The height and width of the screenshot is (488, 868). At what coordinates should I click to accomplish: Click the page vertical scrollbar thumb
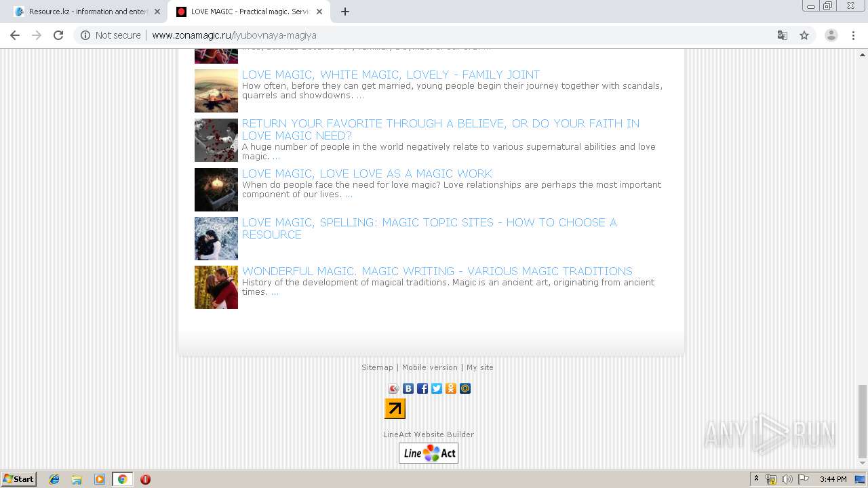(x=862, y=420)
